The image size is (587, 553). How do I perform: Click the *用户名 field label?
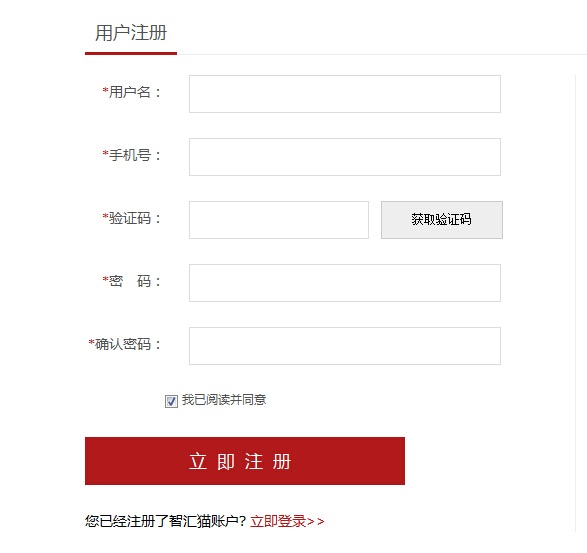[131, 92]
